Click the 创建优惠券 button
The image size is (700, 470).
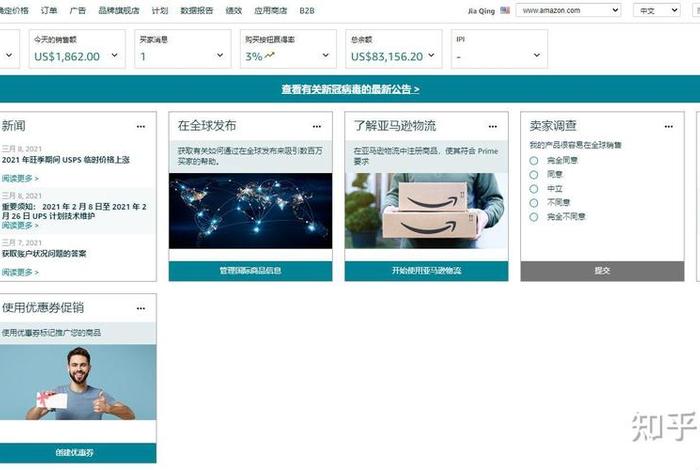click(75, 453)
